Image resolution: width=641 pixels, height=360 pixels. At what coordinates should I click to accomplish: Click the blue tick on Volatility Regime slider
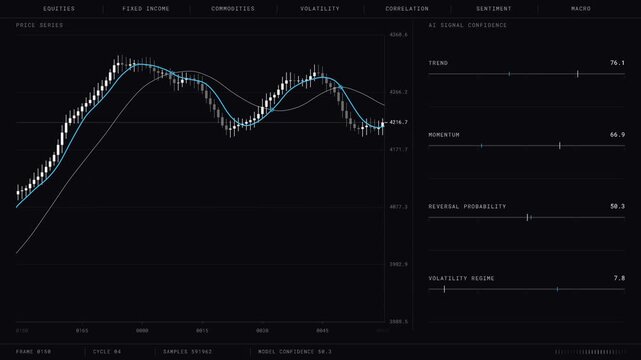pyautogui.click(x=557, y=289)
